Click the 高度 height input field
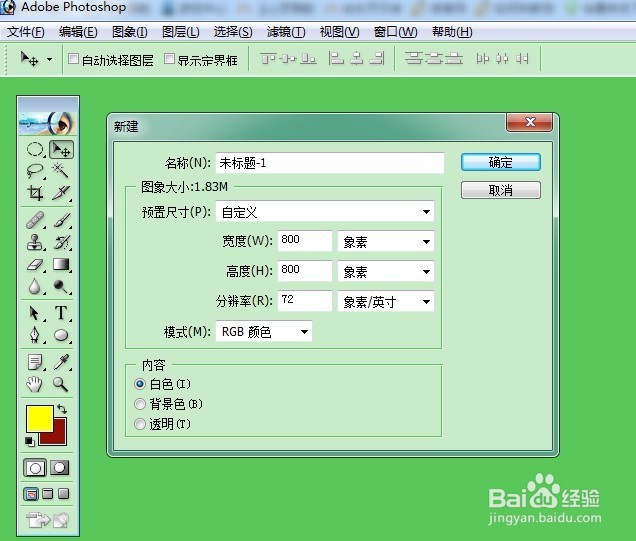 tap(305, 271)
